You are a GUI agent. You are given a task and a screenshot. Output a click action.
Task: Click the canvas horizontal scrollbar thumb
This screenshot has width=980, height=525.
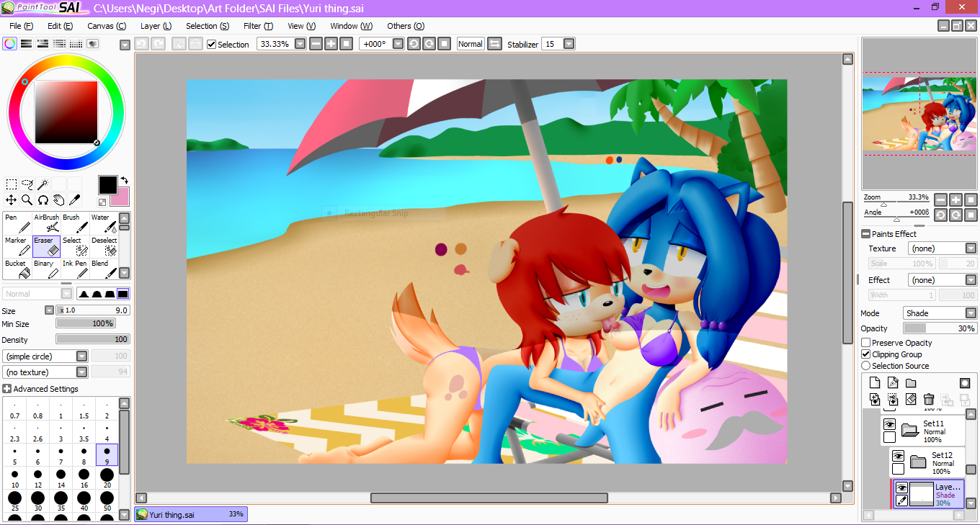(x=489, y=498)
